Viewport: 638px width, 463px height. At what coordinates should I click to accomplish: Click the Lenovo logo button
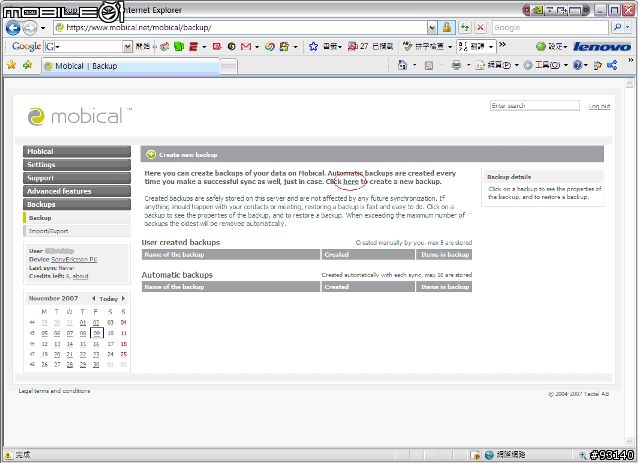click(602, 47)
